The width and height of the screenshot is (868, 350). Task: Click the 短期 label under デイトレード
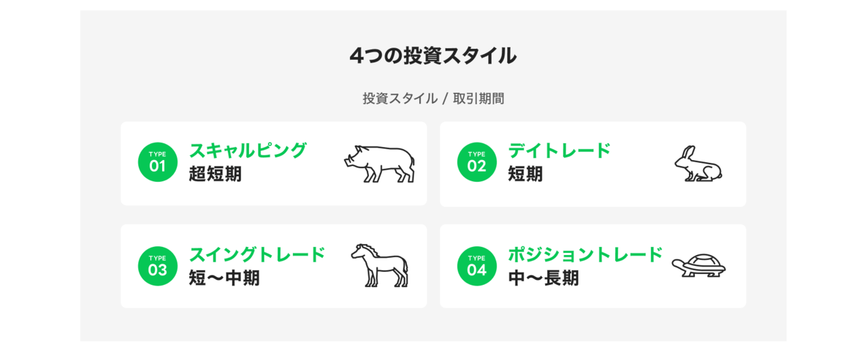coord(526,174)
